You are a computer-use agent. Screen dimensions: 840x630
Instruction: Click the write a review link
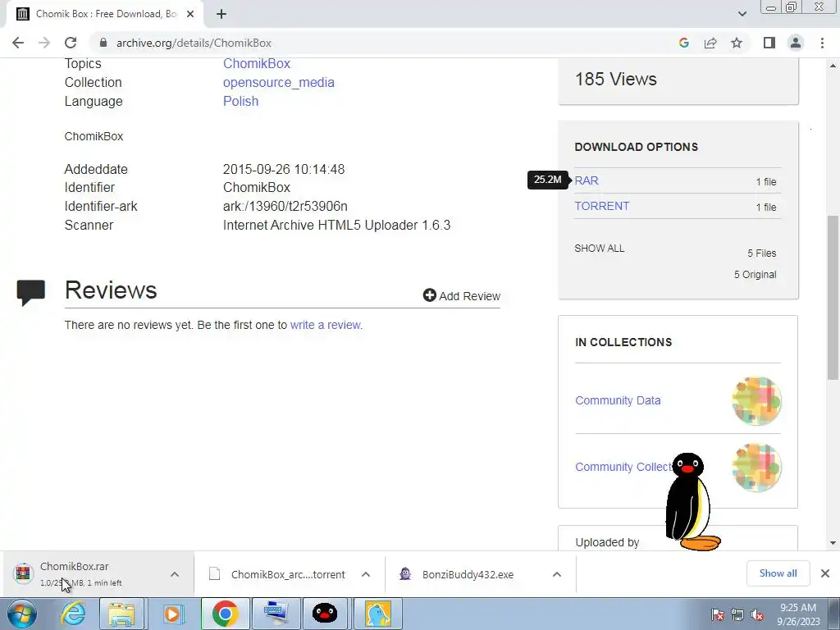(x=326, y=325)
